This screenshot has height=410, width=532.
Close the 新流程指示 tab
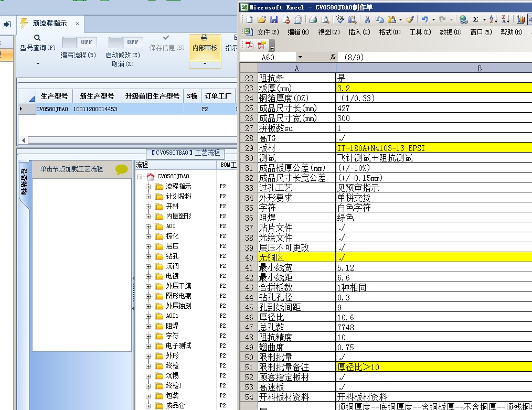point(77,24)
